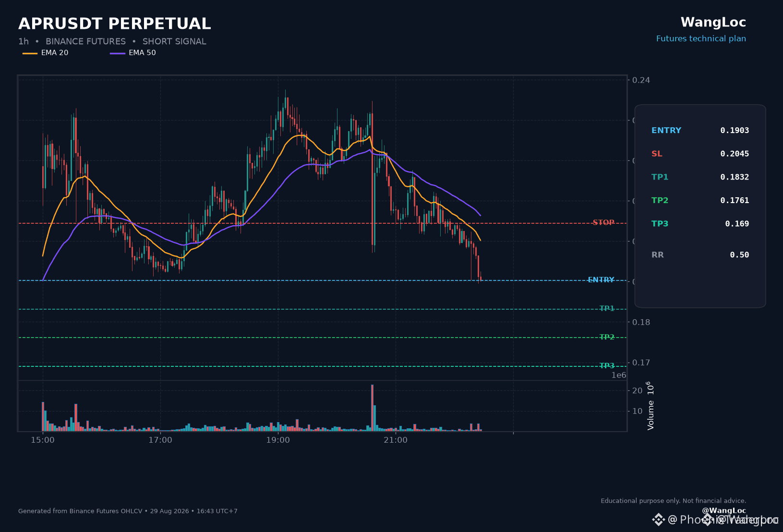
Task: Click the TP1 label on the chart line
Action: tap(607, 308)
